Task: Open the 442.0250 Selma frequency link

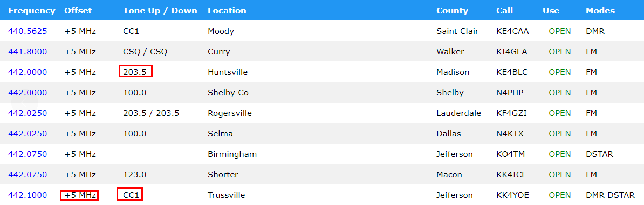Action: (x=28, y=133)
